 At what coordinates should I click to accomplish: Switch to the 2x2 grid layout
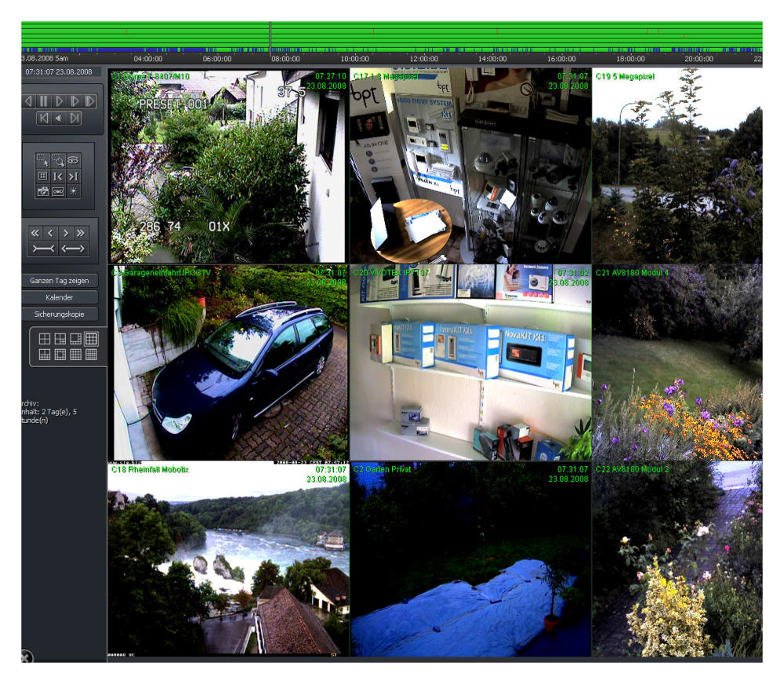[45, 339]
